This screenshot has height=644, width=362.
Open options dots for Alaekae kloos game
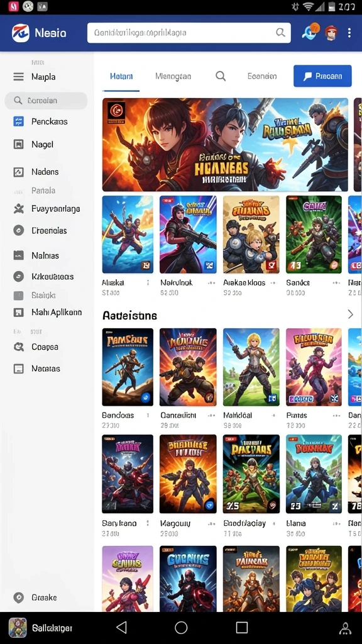click(x=275, y=282)
